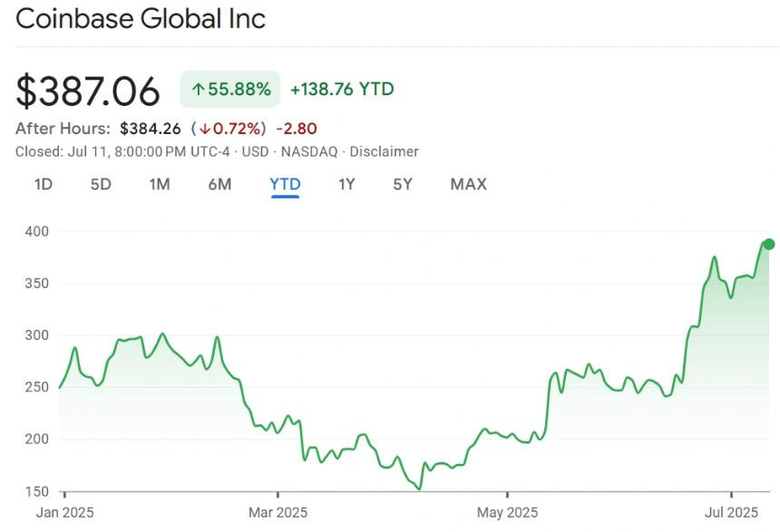This screenshot has width=780, height=532.
Task: Open the 6M chart view
Action: [219, 185]
